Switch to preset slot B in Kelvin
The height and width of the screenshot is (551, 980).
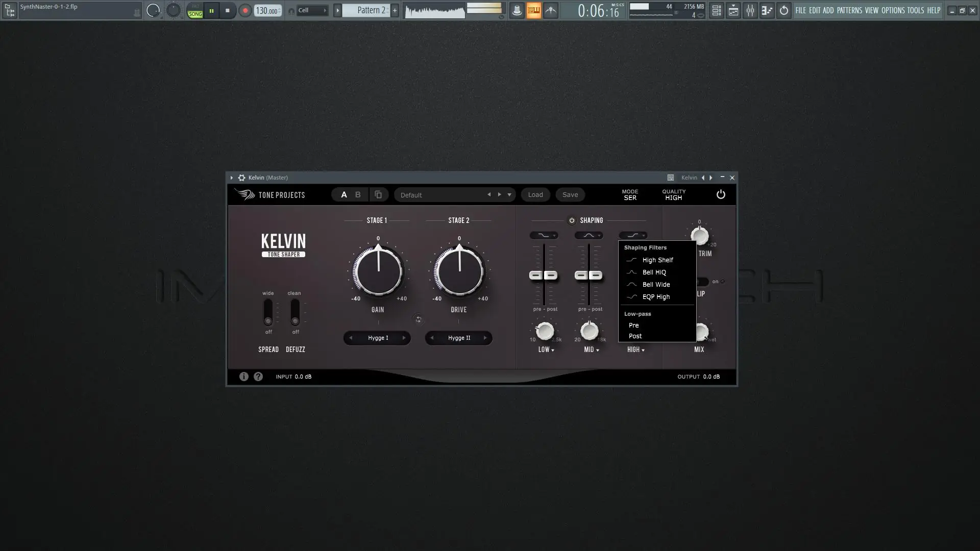point(358,194)
